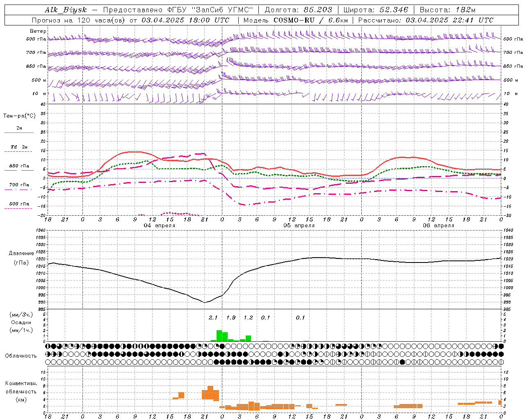Viewport: 525px width, 420px height.
Task: Click 'Прогноз на 120 часа(ов)' forecast text
Action: coord(79,20)
